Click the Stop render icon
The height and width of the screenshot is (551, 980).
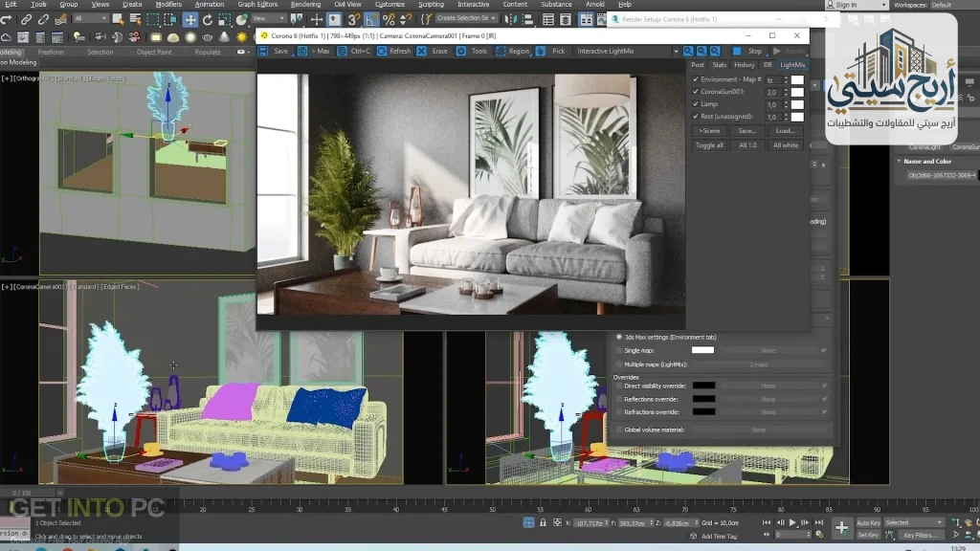[x=737, y=51]
